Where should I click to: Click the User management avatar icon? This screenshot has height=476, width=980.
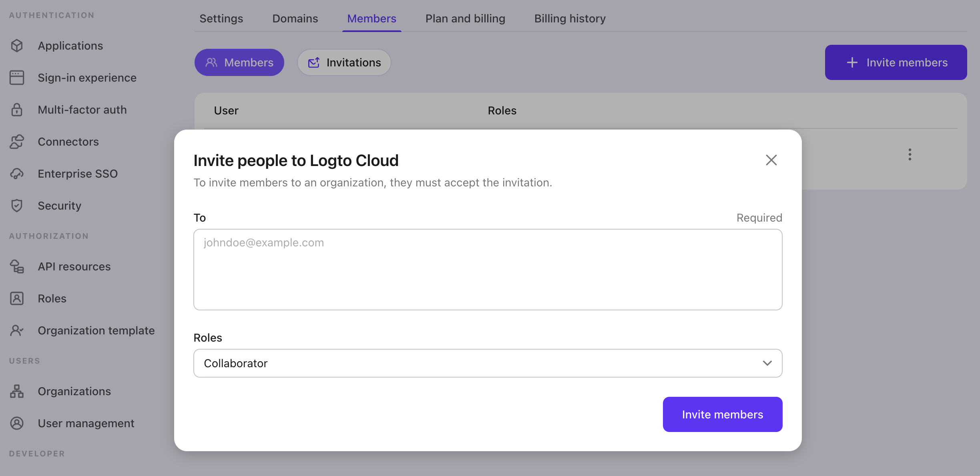[17, 423]
